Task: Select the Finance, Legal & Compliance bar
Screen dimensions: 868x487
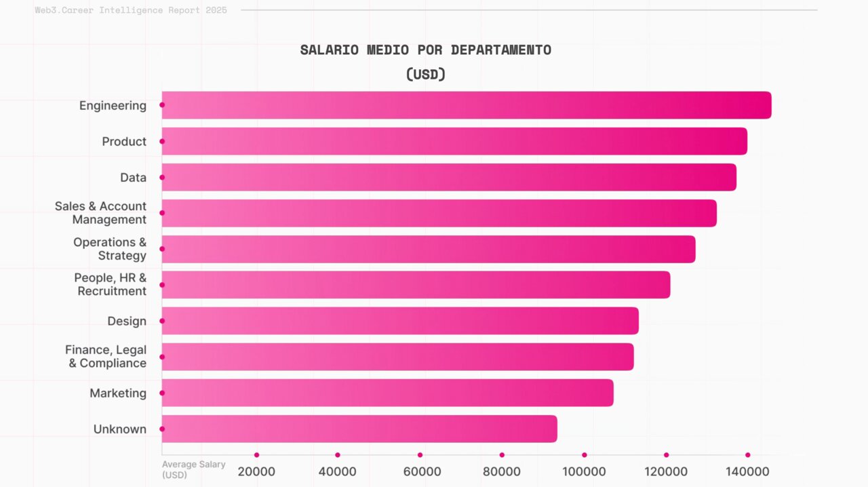Action: pos(398,357)
